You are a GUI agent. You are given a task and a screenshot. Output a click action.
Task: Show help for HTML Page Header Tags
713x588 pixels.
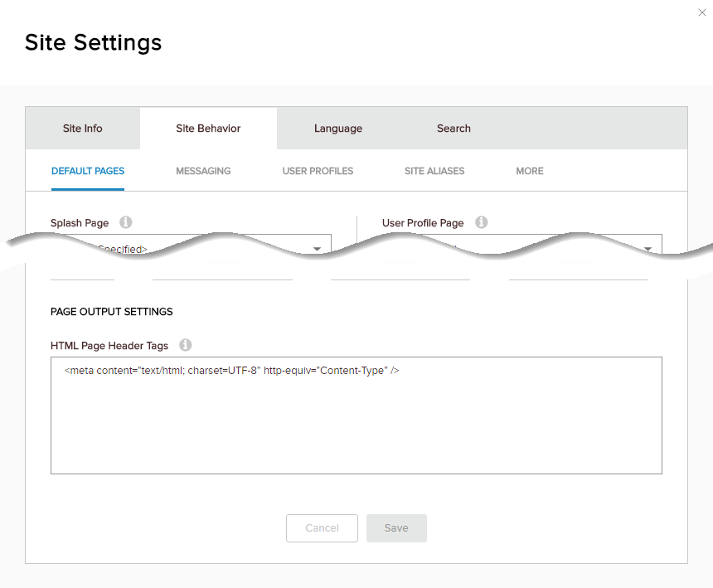pyautogui.click(x=186, y=345)
